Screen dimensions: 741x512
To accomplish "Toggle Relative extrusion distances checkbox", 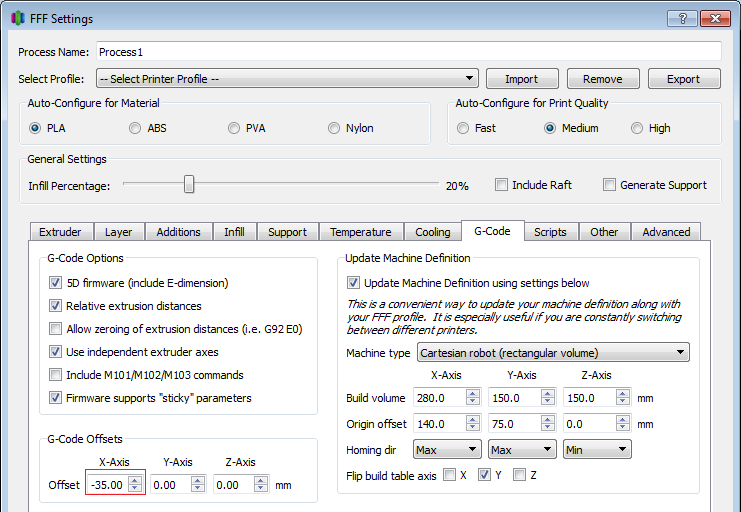I will tap(55, 306).
